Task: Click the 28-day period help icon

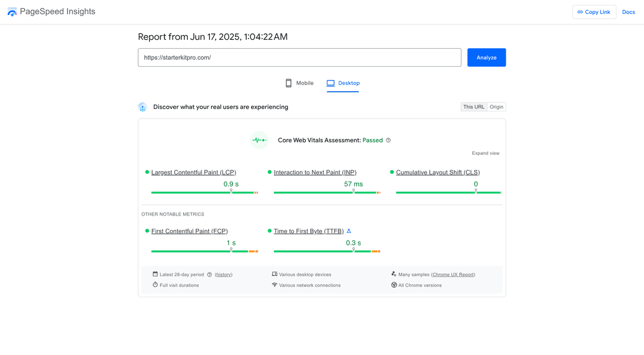Action: point(209,275)
